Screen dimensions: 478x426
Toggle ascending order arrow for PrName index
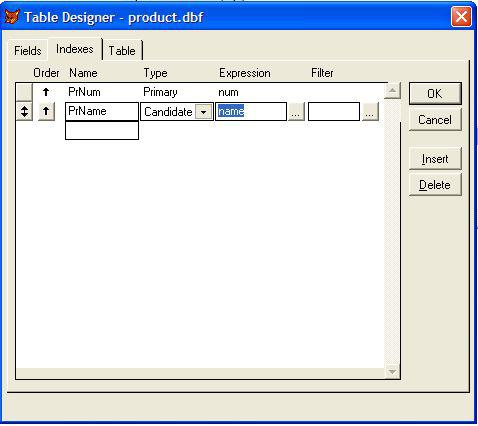pyautogui.click(x=46, y=111)
